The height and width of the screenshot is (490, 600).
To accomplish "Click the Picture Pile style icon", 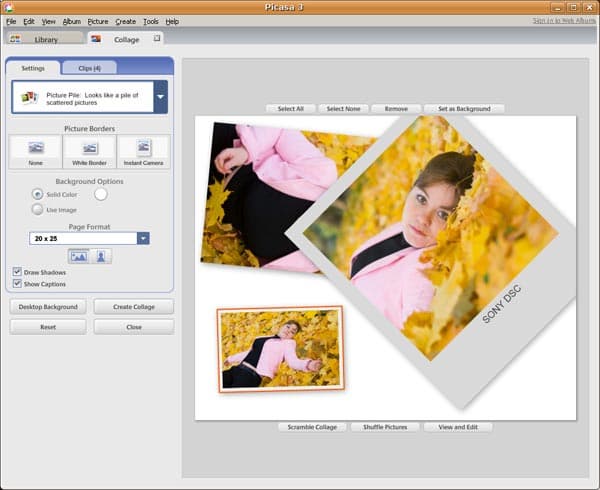I will click(x=30, y=98).
